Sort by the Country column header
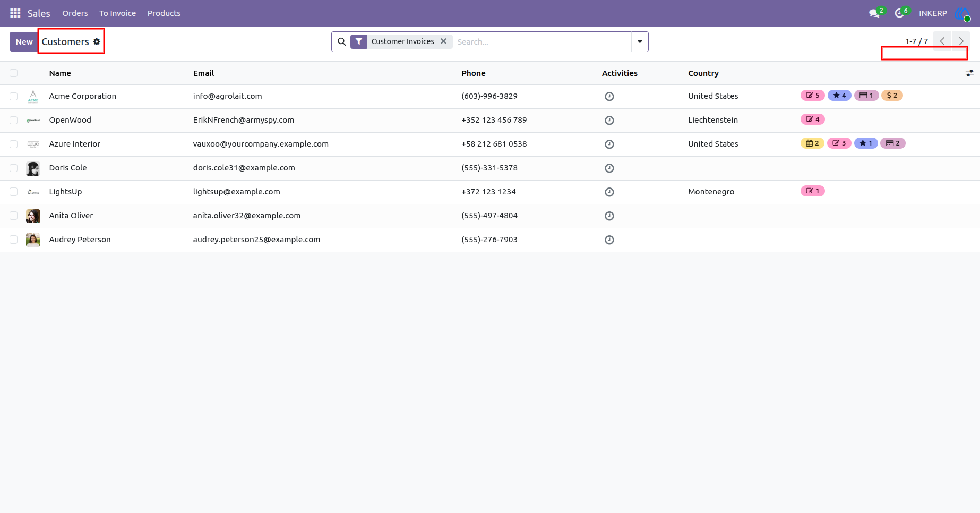The image size is (980, 513). point(703,73)
